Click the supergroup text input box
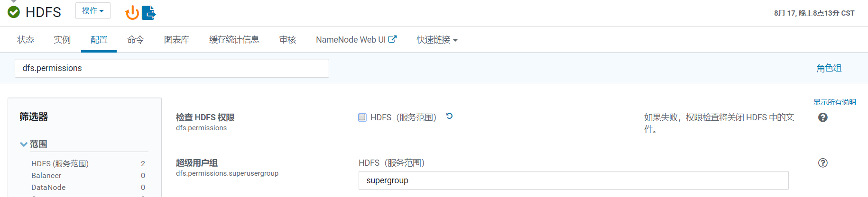This screenshot has width=868, height=197. pyautogui.click(x=573, y=180)
